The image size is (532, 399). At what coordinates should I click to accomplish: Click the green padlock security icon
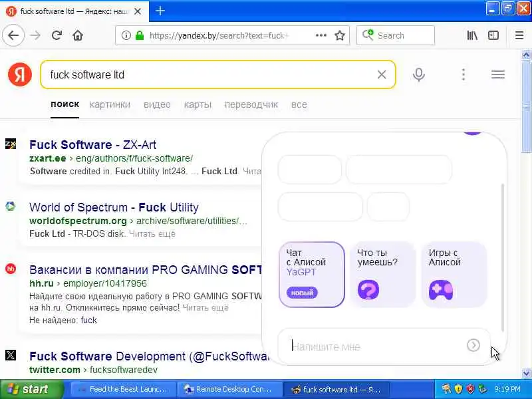140,35
